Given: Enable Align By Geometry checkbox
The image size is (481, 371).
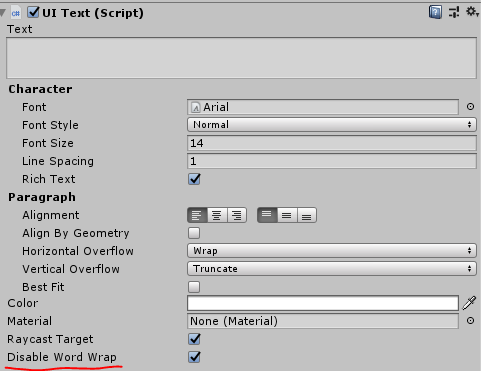Looking at the screenshot, I should [x=194, y=233].
